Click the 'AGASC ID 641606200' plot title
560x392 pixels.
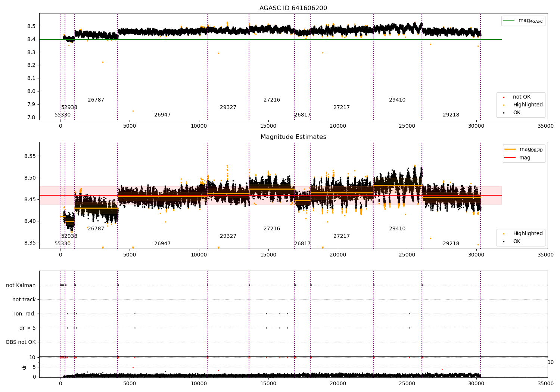click(x=293, y=8)
